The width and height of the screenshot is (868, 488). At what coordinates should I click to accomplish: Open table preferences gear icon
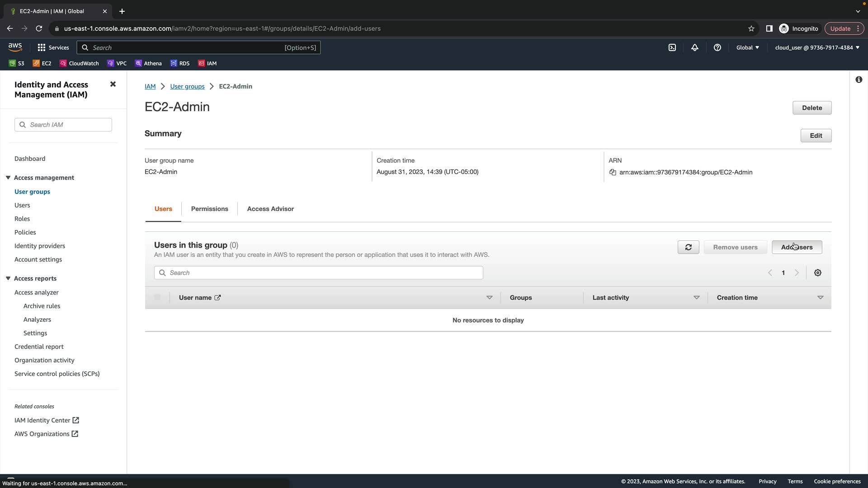click(817, 273)
